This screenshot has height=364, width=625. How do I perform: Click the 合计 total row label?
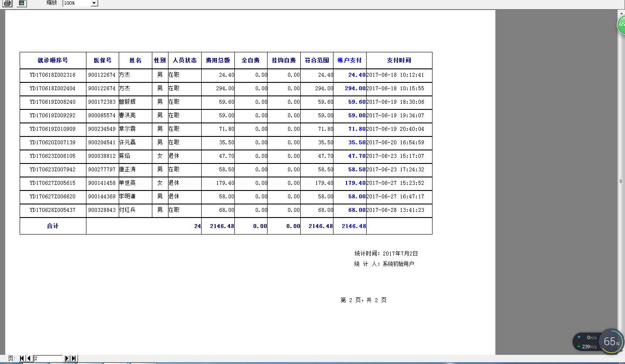[53, 226]
